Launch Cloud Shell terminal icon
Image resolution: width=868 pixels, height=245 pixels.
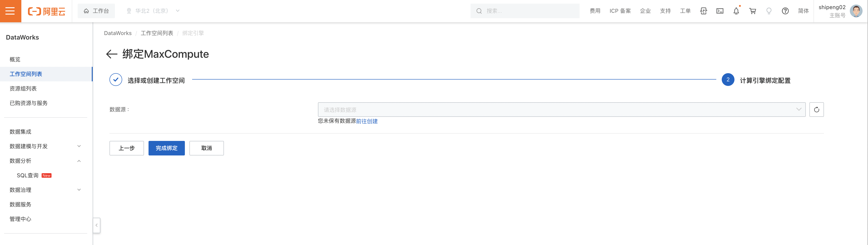point(720,11)
